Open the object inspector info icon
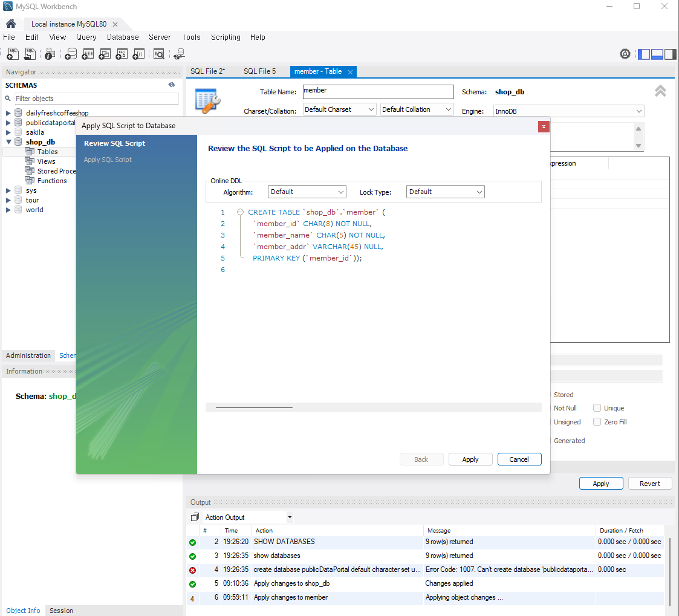The width and height of the screenshot is (679, 616). [x=50, y=54]
